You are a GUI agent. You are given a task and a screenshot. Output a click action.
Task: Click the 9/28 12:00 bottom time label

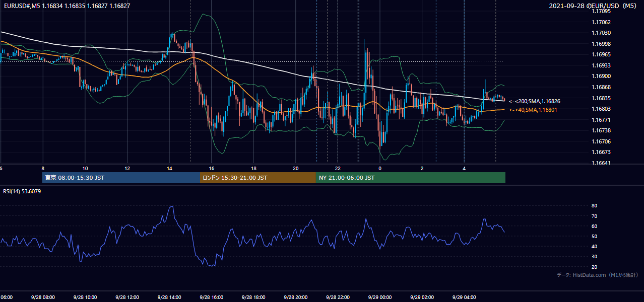coord(127,297)
